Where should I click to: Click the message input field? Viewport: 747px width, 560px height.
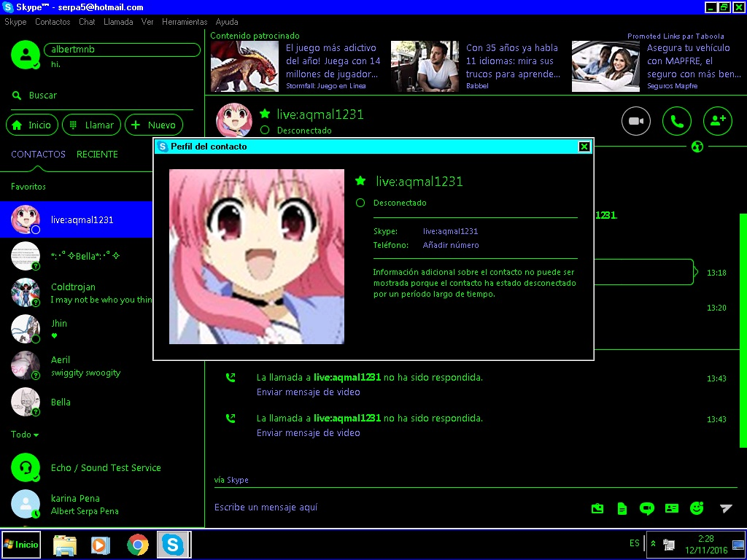click(x=394, y=507)
